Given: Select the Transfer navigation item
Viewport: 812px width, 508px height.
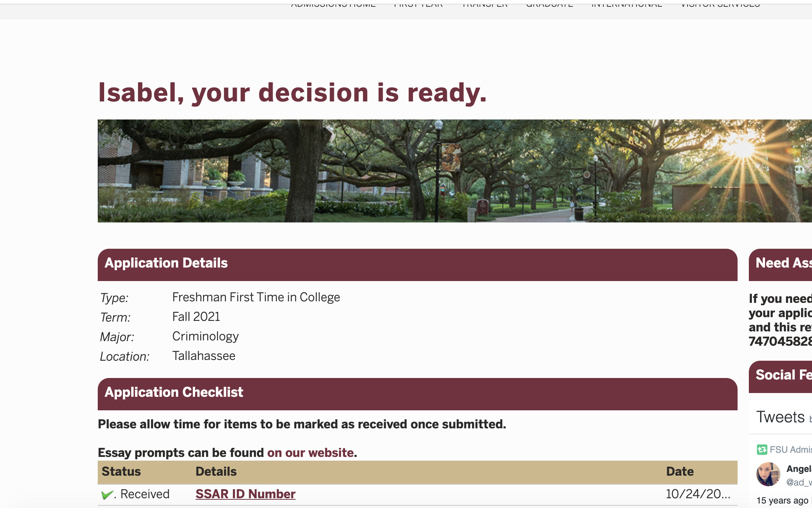Looking at the screenshot, I should pyautogui.click(x=485, y=5).
